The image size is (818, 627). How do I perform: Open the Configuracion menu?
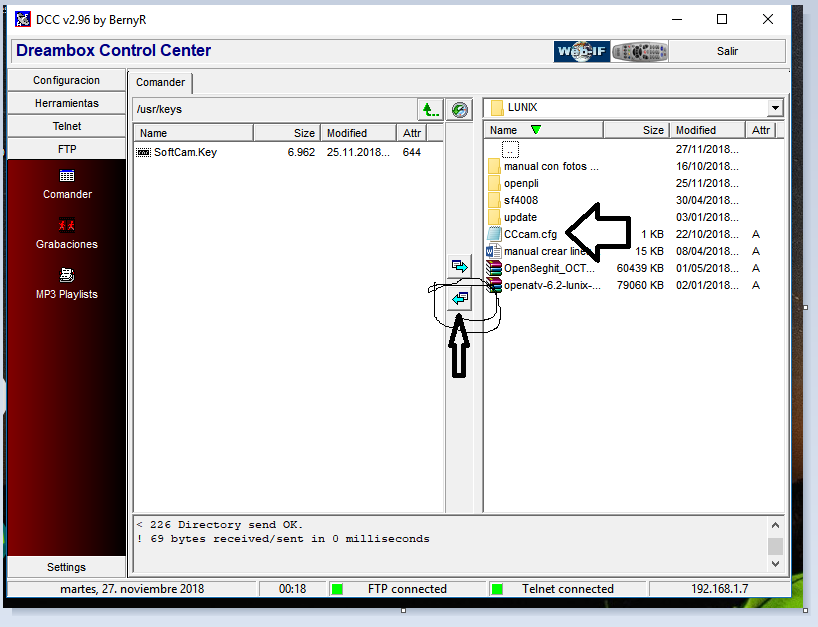(66, 80)
